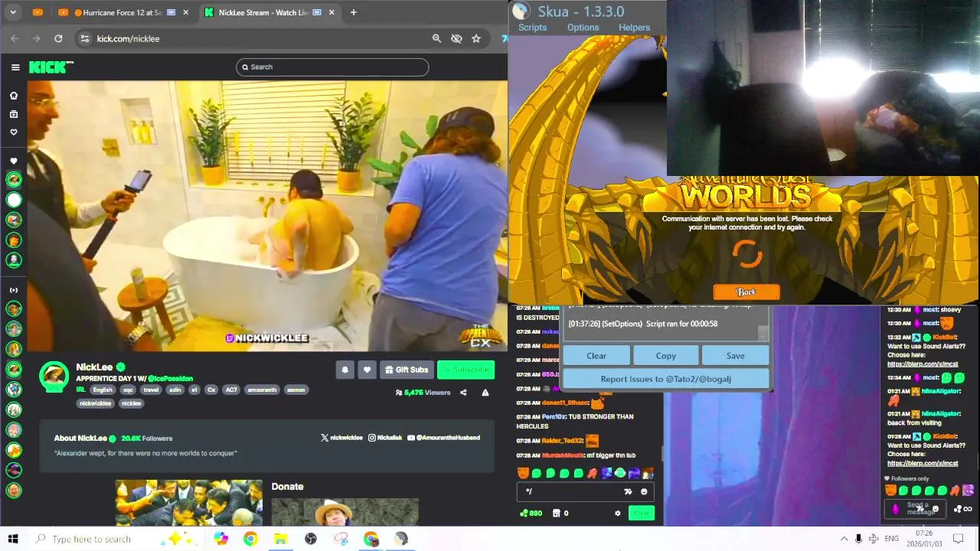The height and width of the screenshot is (551, 980).
Task: Open the Kick hamburger menu
Action: [15, 67]
